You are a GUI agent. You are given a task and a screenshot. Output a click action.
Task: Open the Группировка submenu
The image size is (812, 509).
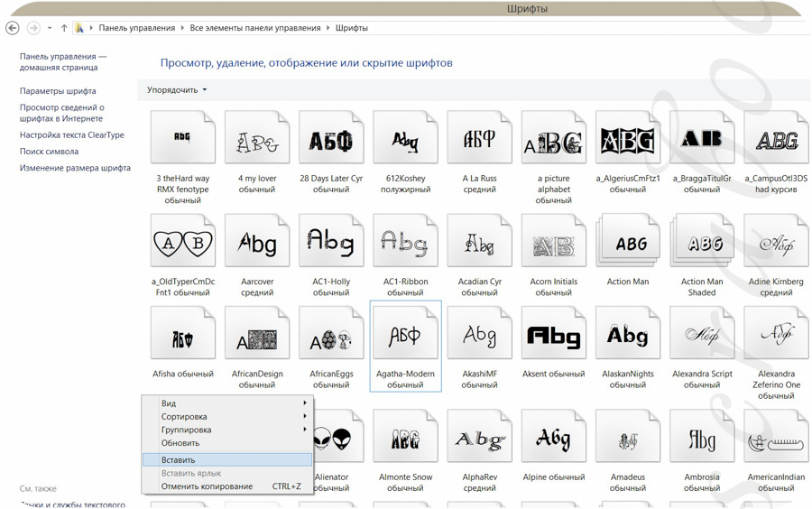[x=227, y=430]
